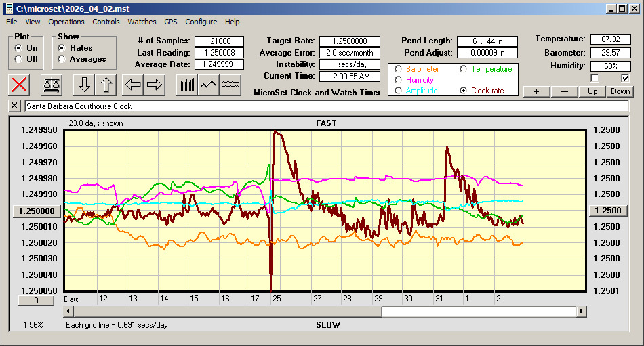Open the Configure menu

[201, 22]
